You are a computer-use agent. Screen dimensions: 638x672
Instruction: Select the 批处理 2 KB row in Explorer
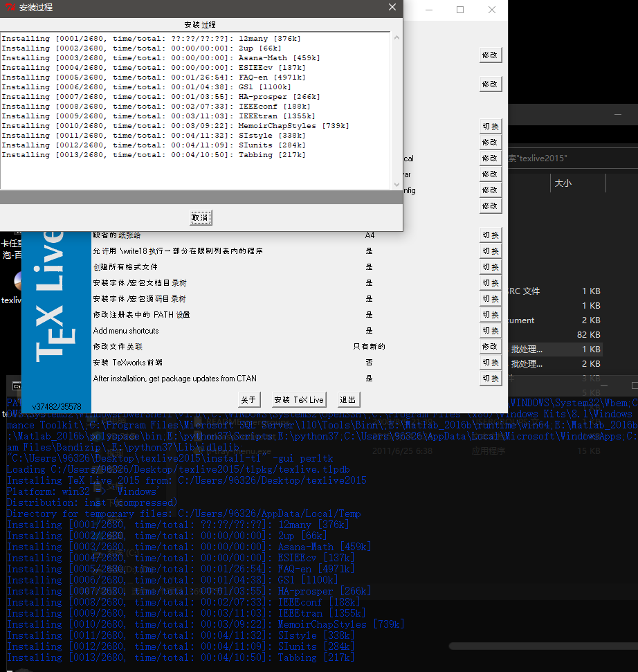coord(554,364)
